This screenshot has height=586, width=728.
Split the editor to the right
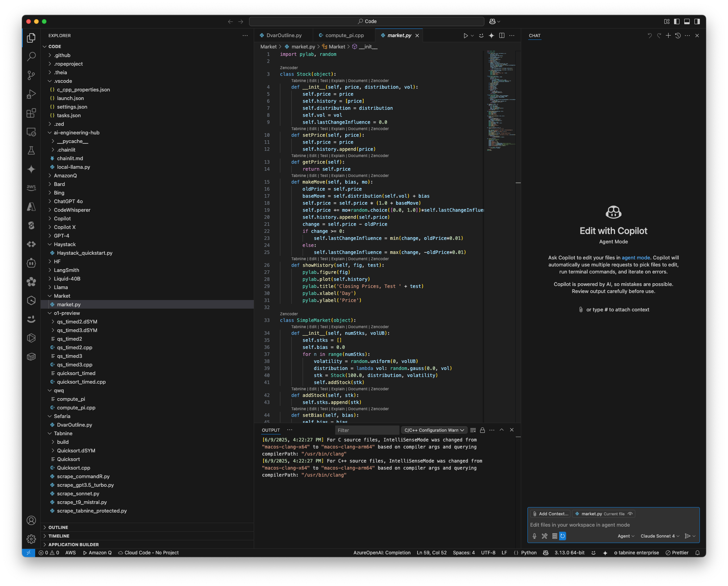[502, 36]
